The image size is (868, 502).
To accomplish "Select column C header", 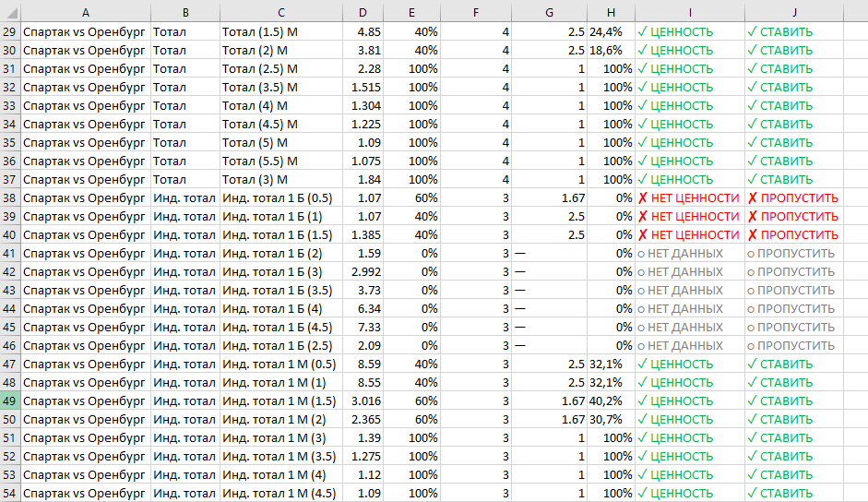I will point(281,12).
